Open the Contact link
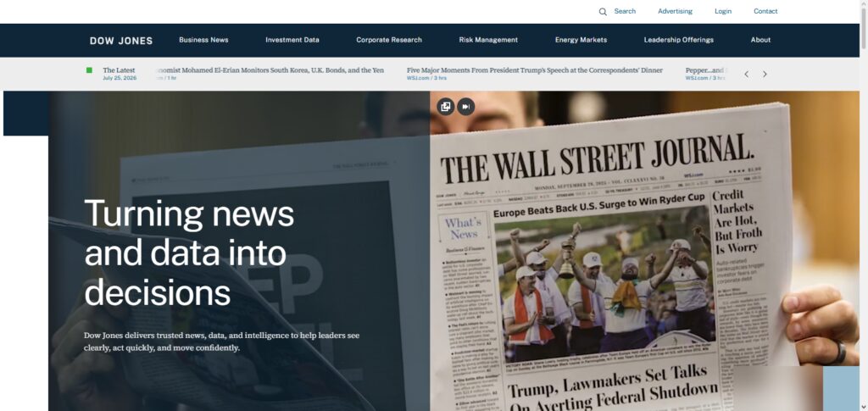The image size is (868, 411). 765,11
